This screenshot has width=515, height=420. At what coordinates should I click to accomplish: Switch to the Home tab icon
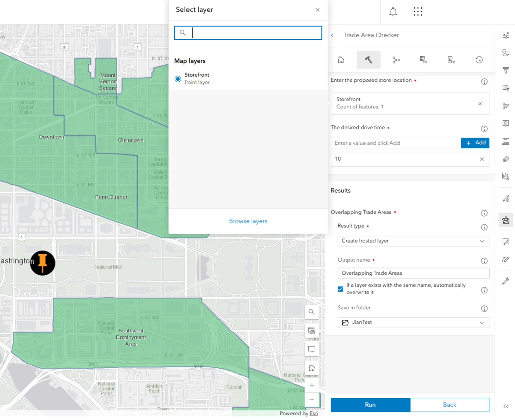[x=341, y=60]
